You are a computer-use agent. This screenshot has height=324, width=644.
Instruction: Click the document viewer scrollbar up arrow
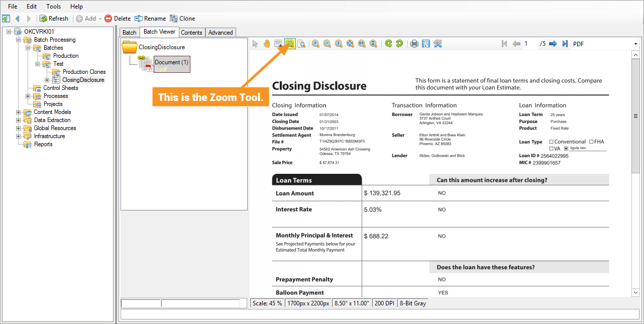pyautogui.click(x=635, y=55)
